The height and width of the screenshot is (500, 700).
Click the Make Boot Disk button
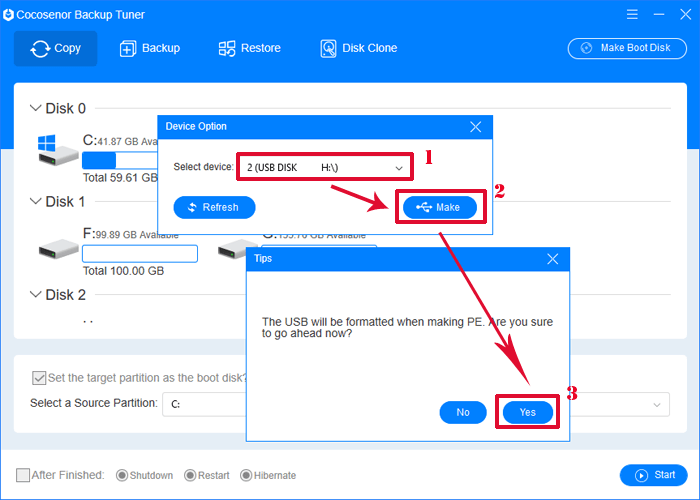[627, 48]
